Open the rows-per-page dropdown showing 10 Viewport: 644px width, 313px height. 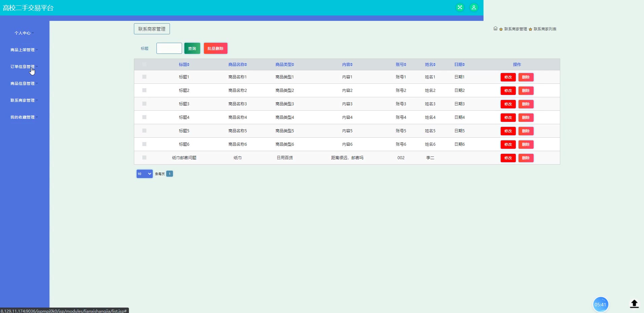[x=144, y=174]
